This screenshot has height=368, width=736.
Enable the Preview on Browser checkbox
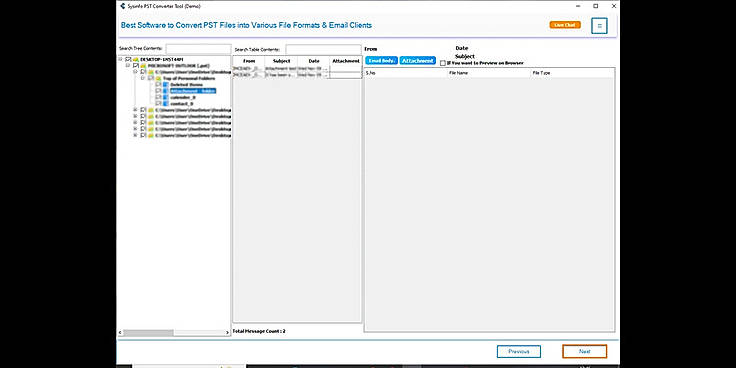[443, 63]
